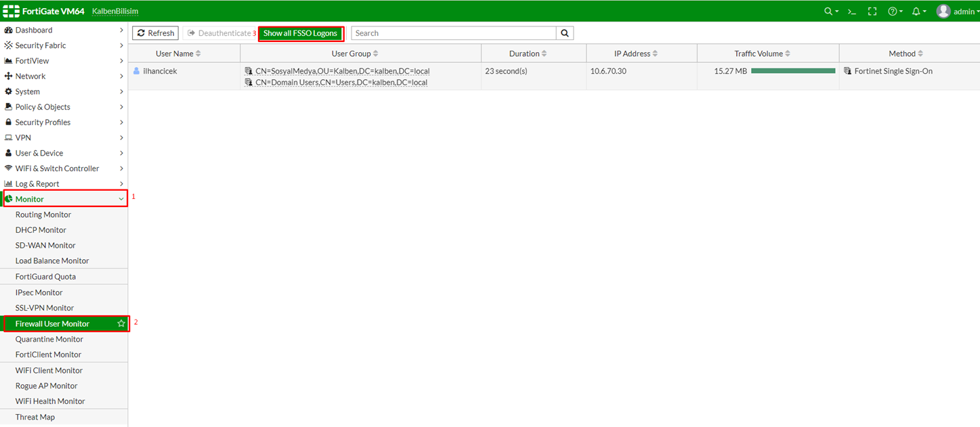
Task: Collapse the Monitor menu chevron
Action: [x=121, y=199]
